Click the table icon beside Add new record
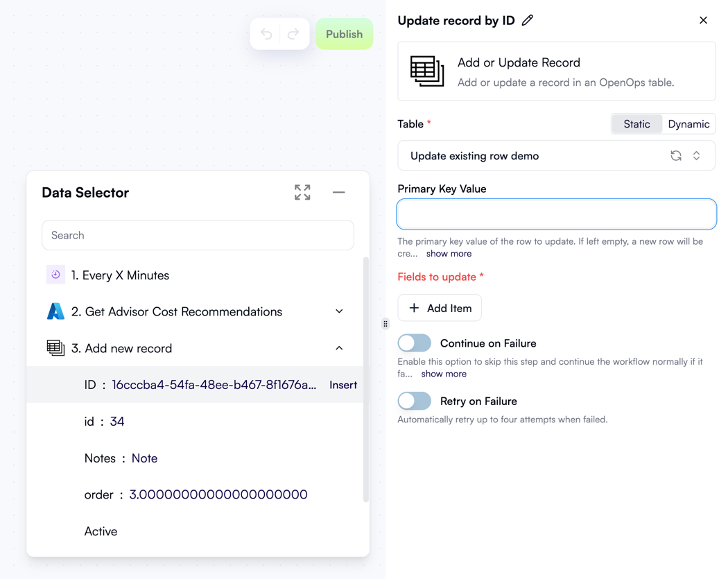Viewport: 728px width, 579px height. tap(55, 347)
